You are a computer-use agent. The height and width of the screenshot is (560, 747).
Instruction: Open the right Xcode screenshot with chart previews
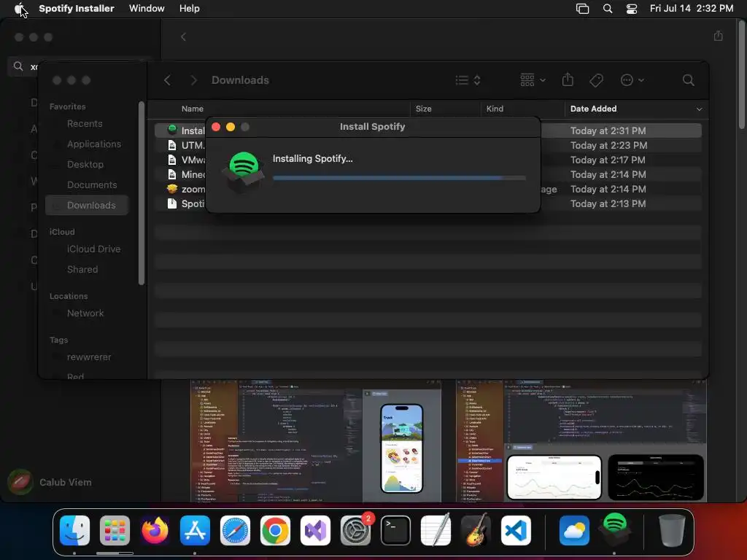[581, 440]
